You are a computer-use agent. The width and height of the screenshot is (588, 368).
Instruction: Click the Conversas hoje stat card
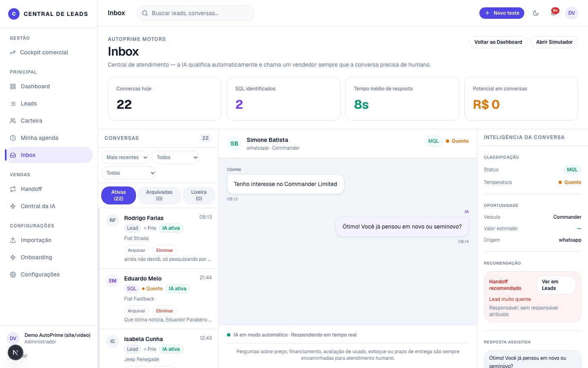tap(165, 99)
